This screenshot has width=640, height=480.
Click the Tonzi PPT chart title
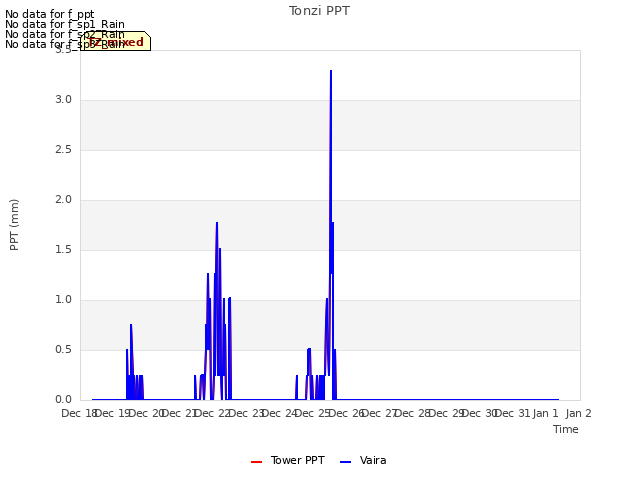pyautogui.click(x=319, y=11)
